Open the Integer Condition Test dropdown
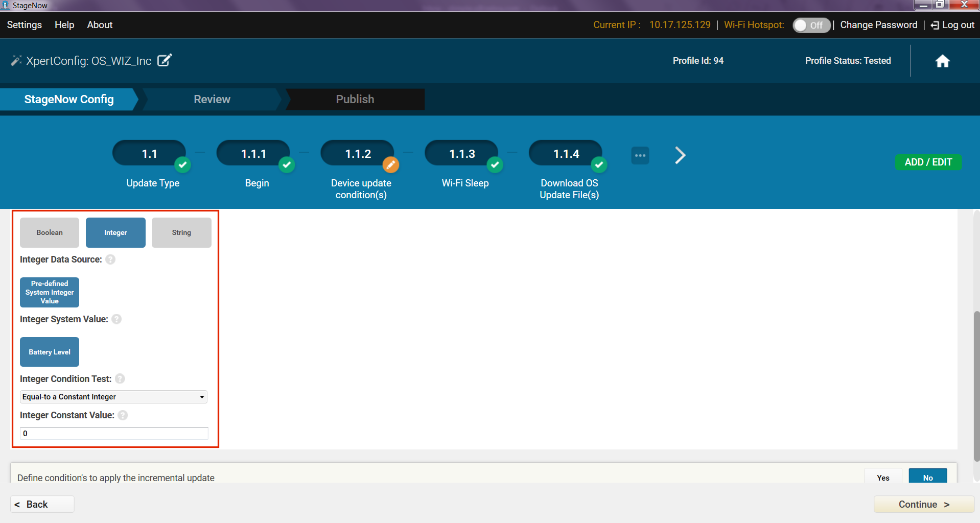 tap(113, 397)
